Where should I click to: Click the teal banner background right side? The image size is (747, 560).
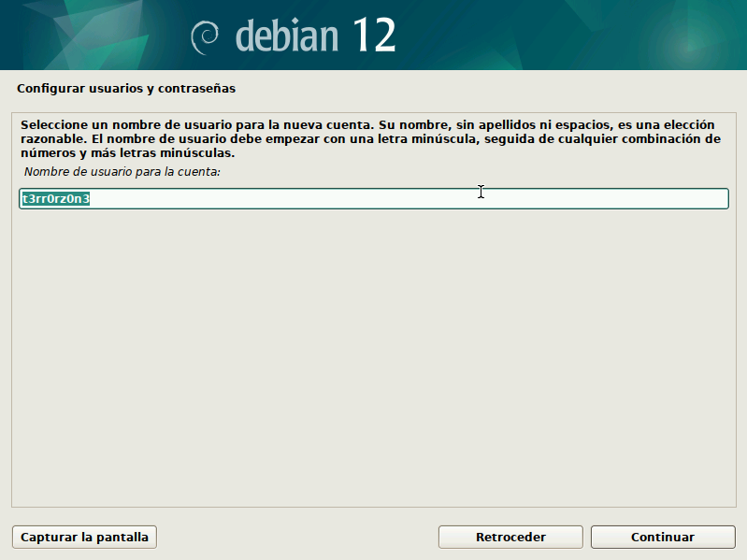(608, 36)
